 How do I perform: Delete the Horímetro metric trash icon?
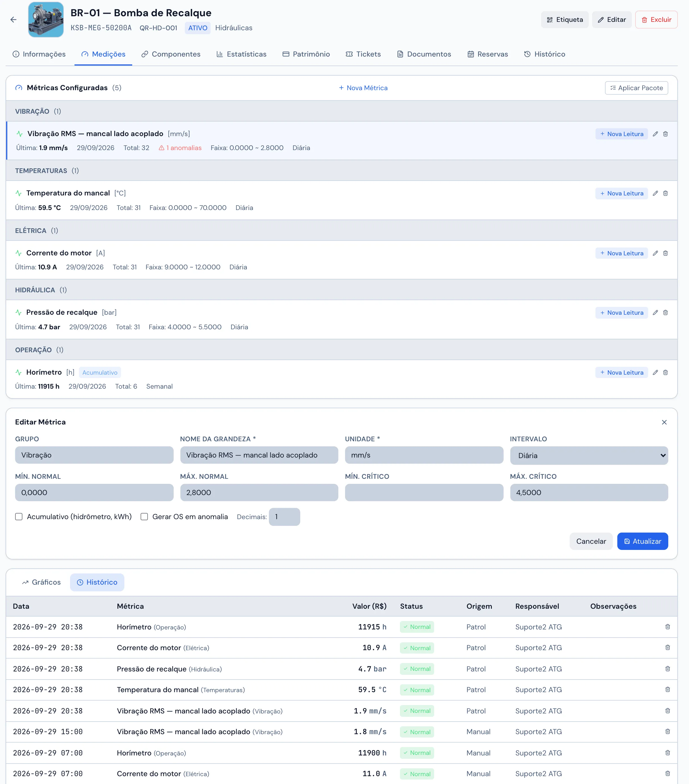[x=665, y=372]
